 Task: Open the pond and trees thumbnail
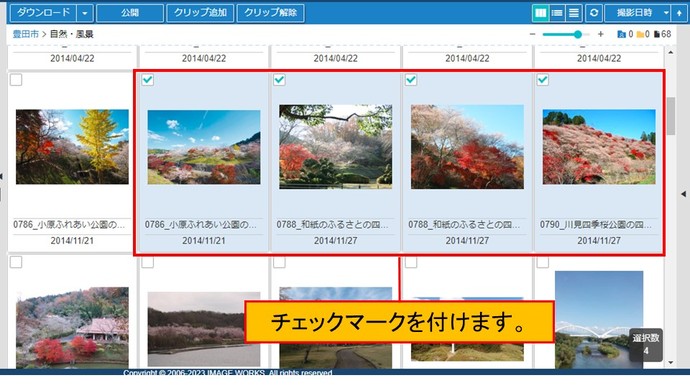[x=204, y=329]
